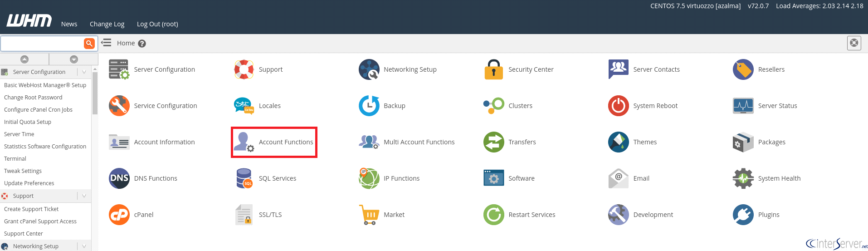Open Grant cPanel Support Access link
Image resolution: width=868 pixels, height=251 pixels.
click(40, 221)
